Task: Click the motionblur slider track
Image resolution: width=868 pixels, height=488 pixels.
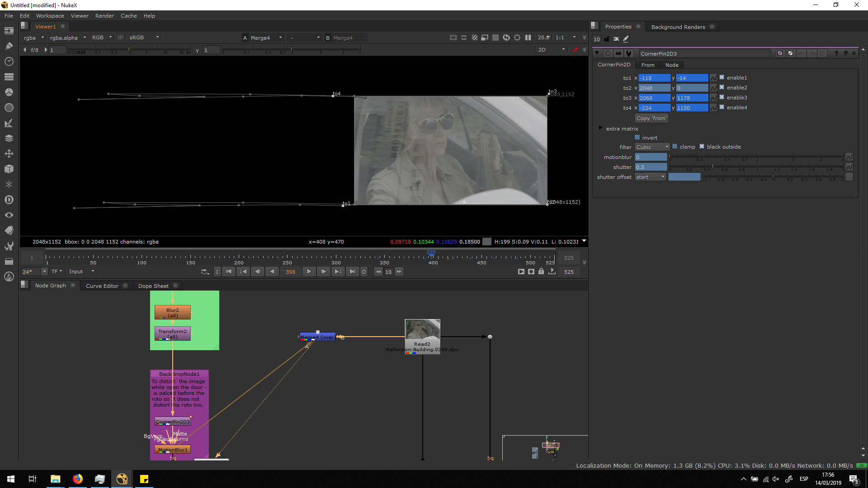Action: tap(755, 157)
